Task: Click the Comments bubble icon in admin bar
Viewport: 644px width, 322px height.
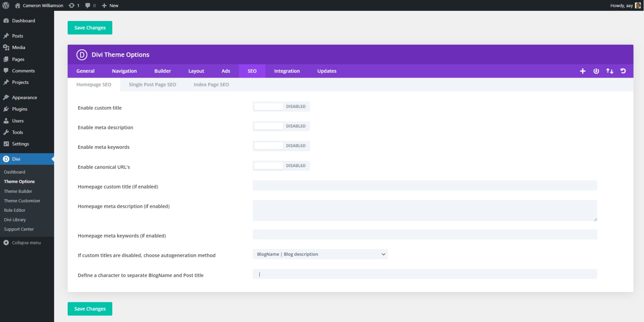Action: (88, 5)
